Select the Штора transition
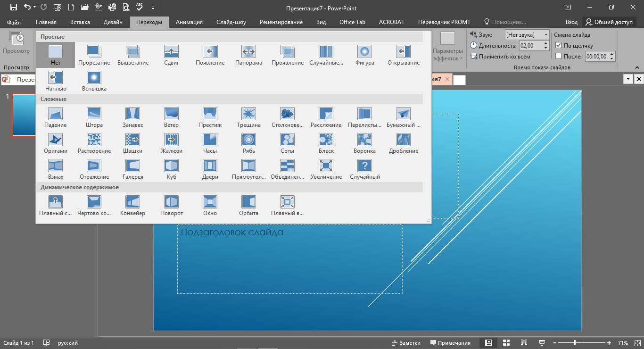The image size is (644, 349). pos(94,117)
